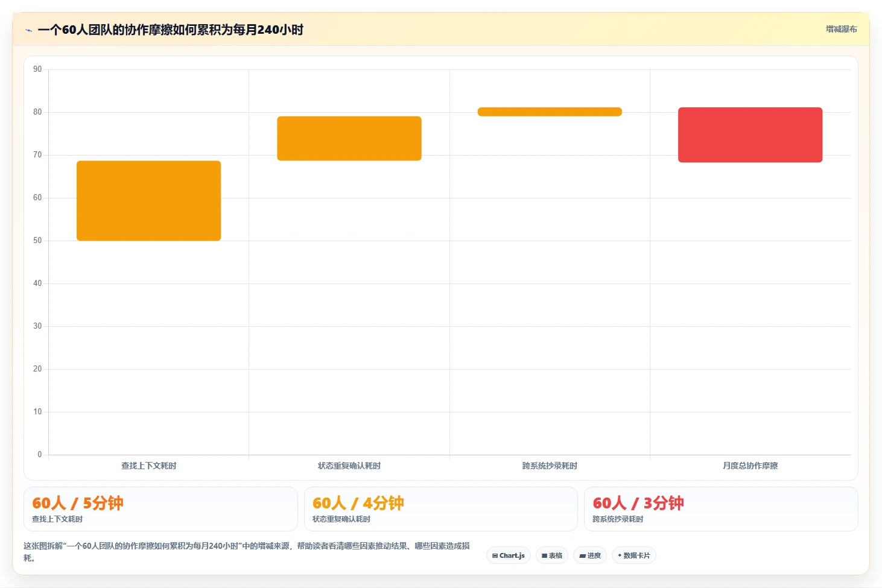Click the y-axis value 0

click(x=40, y=455)
